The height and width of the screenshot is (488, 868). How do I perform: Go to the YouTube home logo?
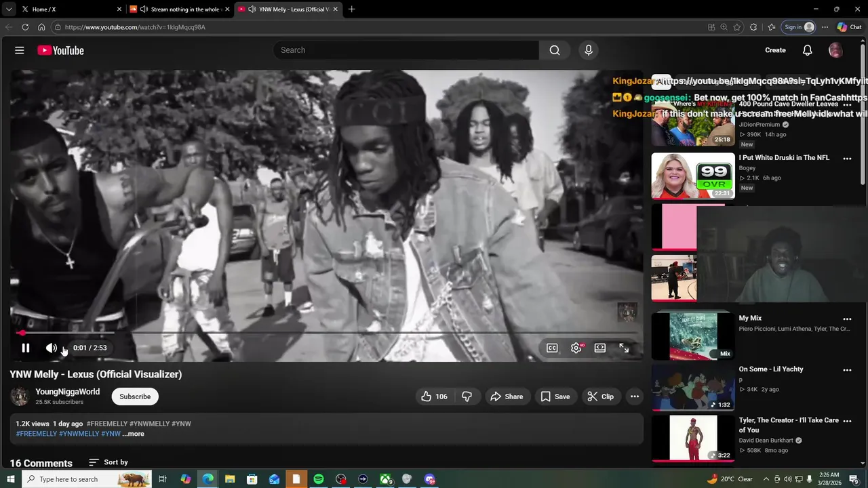pos(60,50)
